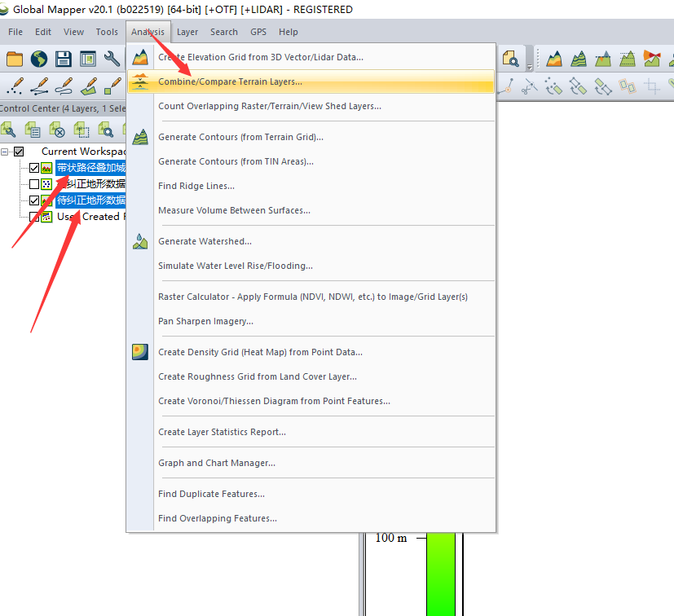This screenshot has height=616, width=674.
Task: Select the freehand trace line pencil tool
Action: (64, 86)
